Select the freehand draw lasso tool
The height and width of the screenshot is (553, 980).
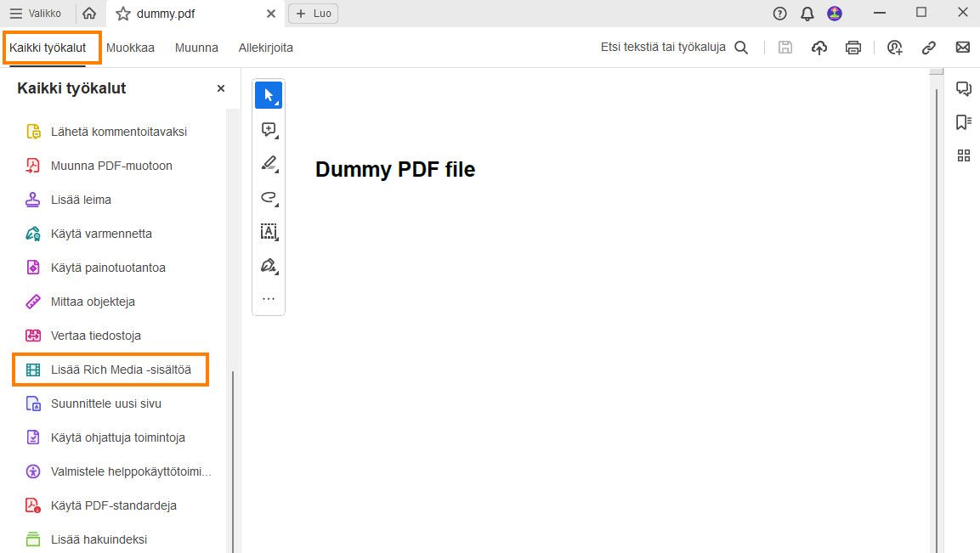point(269,197)
